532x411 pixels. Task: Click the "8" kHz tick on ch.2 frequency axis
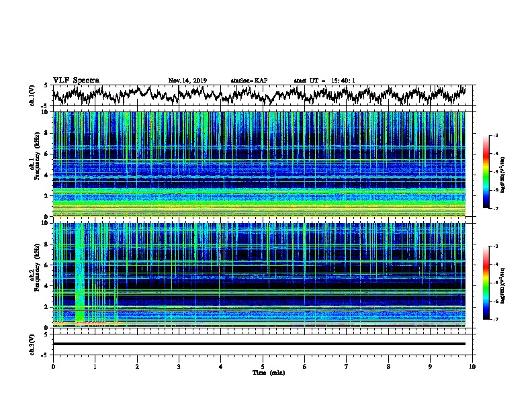47,244
